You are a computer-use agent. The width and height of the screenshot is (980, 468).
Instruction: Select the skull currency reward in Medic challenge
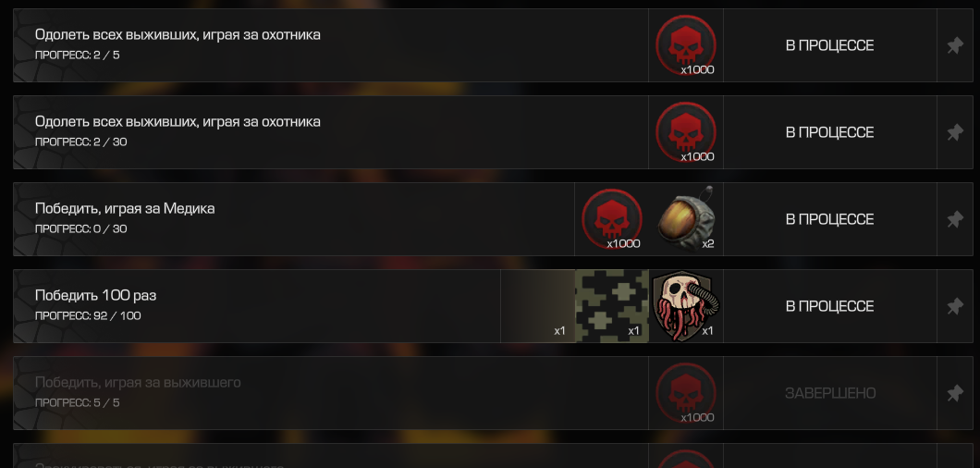pos(612,219)
